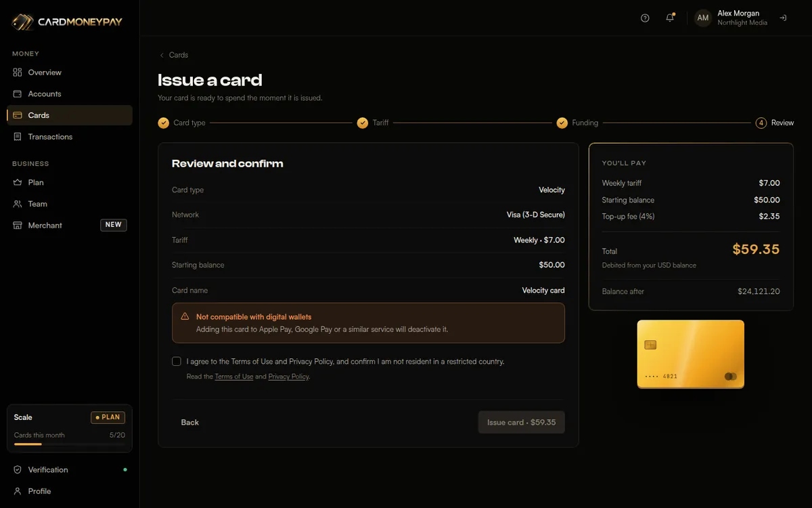Click the completed Card type step checkmark
The width and height of the screenshot is (812, 508).
[163, 123]
